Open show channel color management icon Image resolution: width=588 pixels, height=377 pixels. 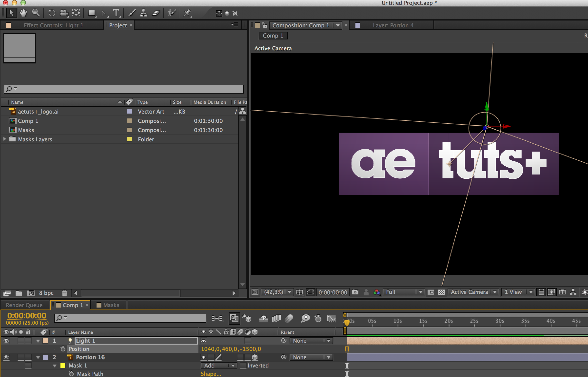377,292
